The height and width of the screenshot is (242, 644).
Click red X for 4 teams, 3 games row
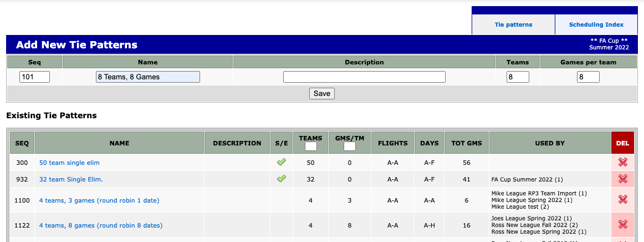(x=622, y=200)
